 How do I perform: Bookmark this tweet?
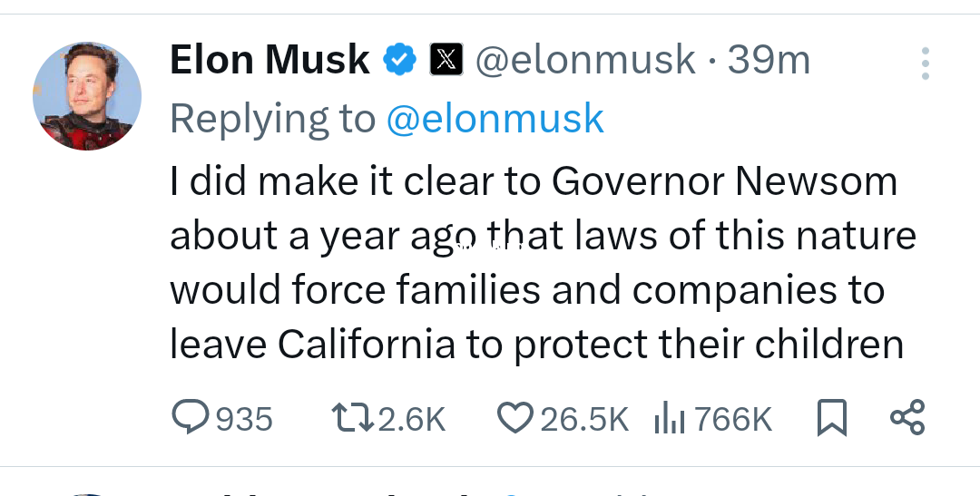pyautogui.click(x=832, y=417)
